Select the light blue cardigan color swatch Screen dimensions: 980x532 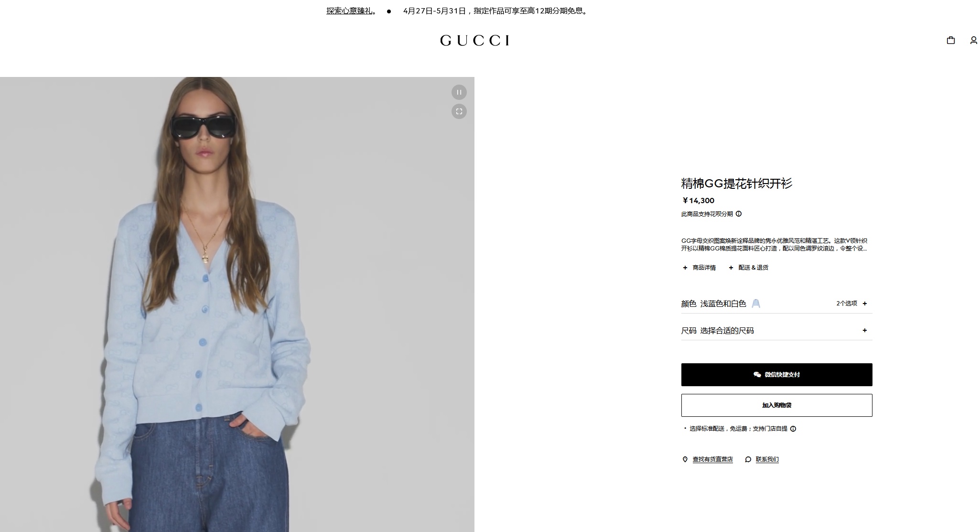coord(756,304)
